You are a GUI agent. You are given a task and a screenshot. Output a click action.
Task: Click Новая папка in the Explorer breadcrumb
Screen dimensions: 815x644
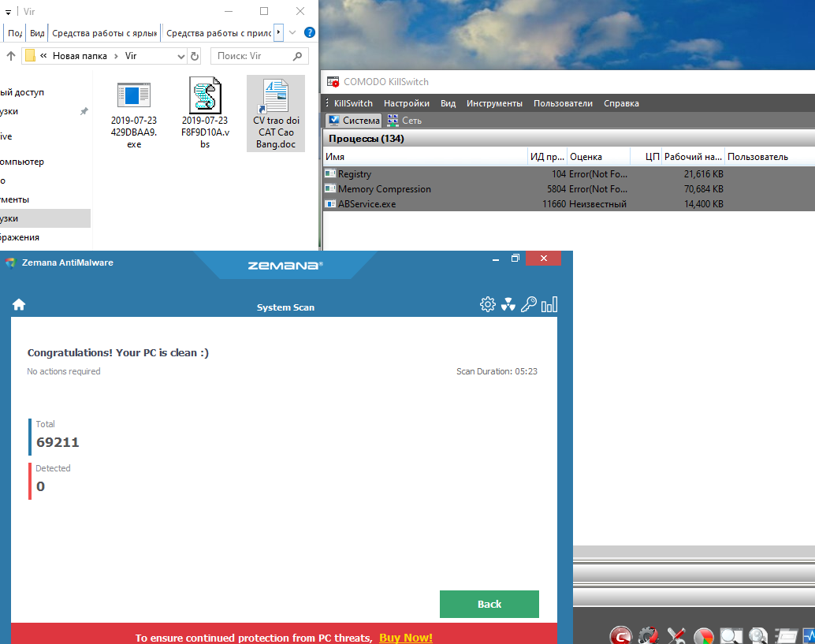pyautogui.click(x=80, y=56)
